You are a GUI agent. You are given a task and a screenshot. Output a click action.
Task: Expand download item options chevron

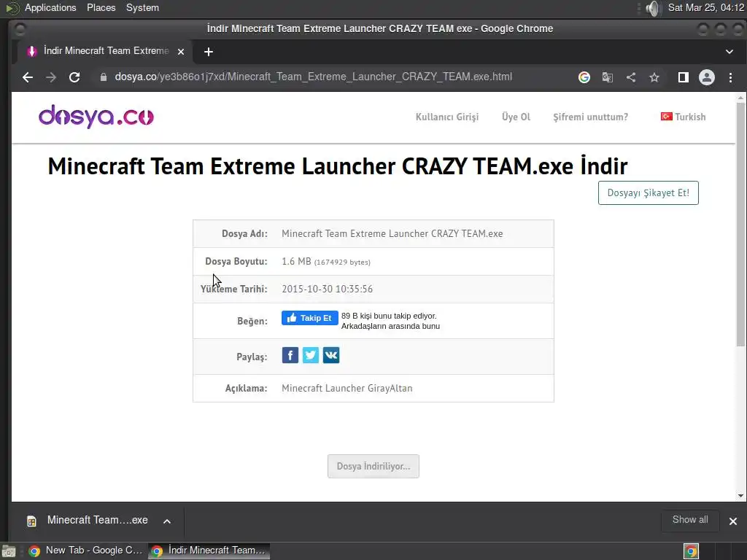point(167,521)
